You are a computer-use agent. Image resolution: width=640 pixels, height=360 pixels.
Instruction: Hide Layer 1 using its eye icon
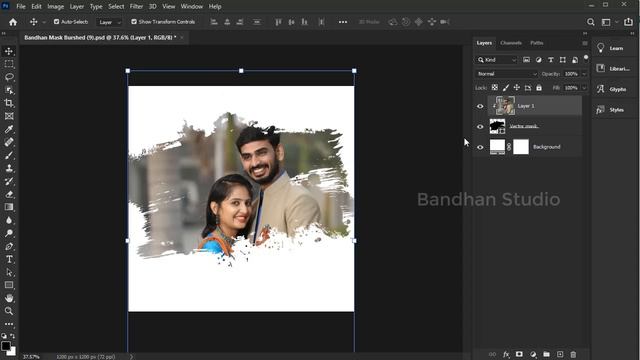480,106
